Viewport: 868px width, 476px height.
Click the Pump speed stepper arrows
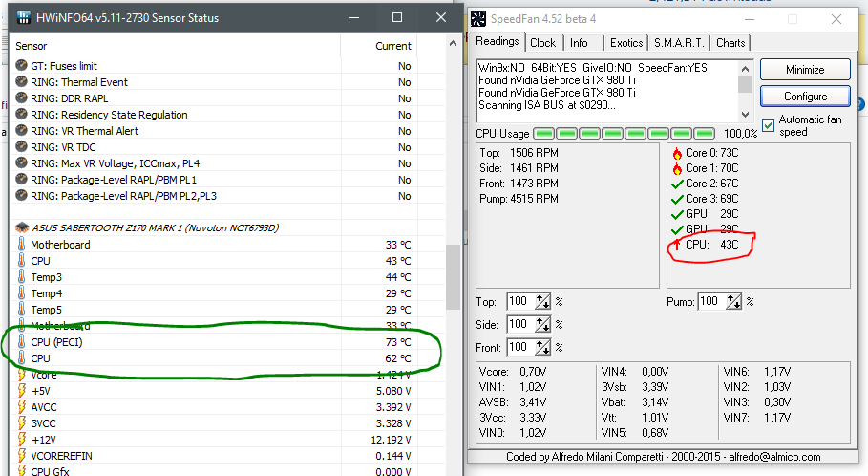[x=733, y=301]
